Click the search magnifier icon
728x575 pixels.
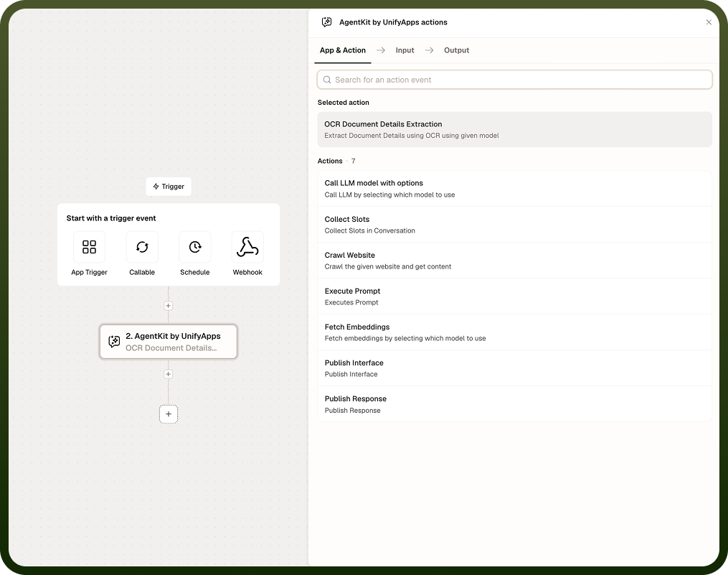(327, 80)
